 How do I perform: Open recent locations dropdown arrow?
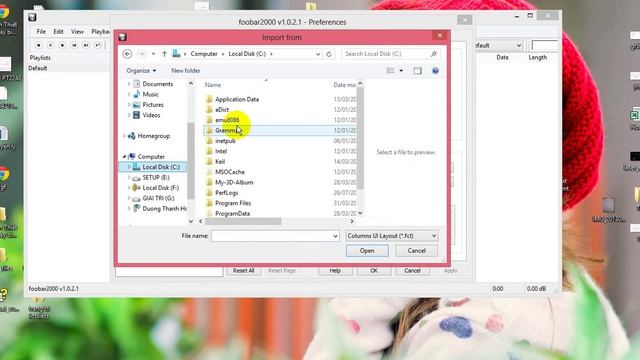point(153,54)
